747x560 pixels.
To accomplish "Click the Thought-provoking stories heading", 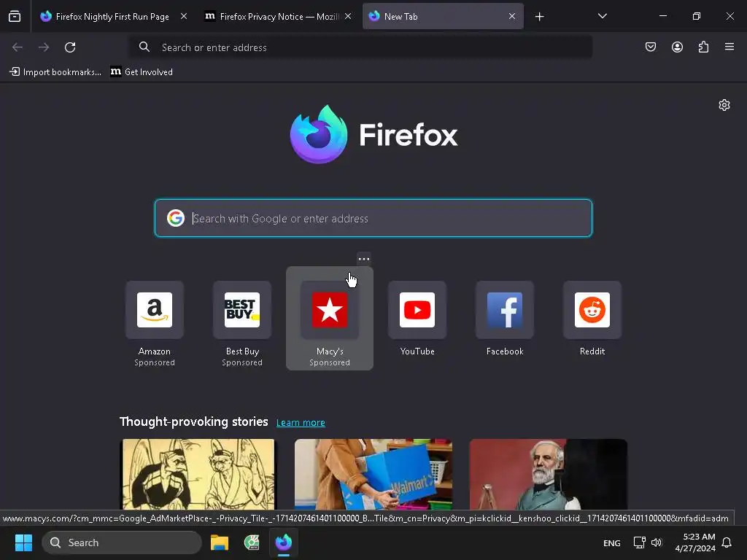I will 194,421.
